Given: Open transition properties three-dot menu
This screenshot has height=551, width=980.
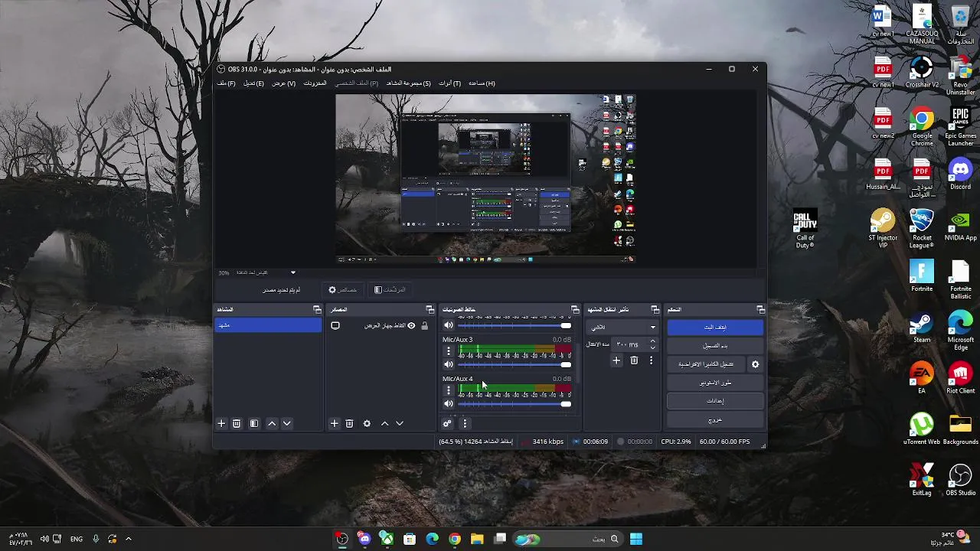Looking at the screenshot, I should tap(652, 360).
